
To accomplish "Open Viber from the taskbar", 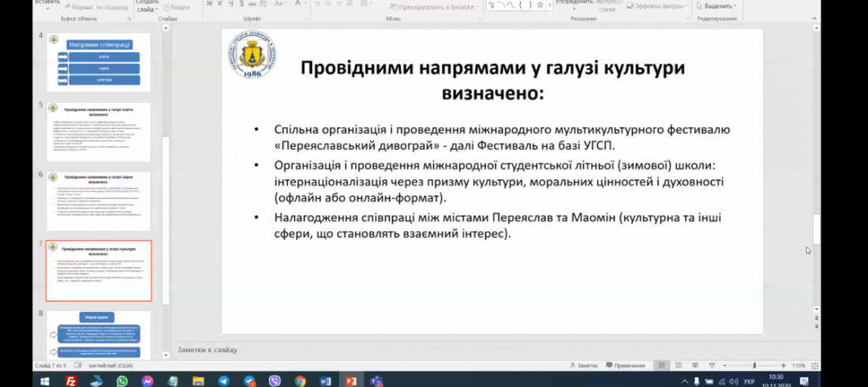I will [275, 381].
